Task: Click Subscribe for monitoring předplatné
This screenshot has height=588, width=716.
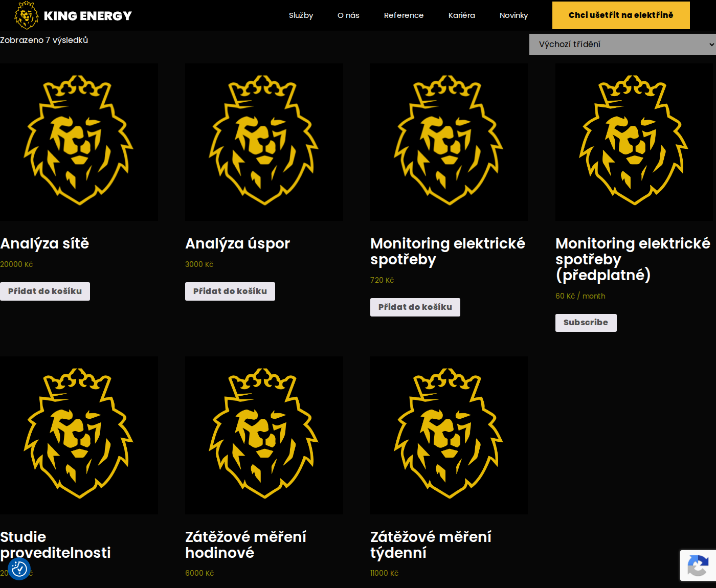Action: coord(586,323)
